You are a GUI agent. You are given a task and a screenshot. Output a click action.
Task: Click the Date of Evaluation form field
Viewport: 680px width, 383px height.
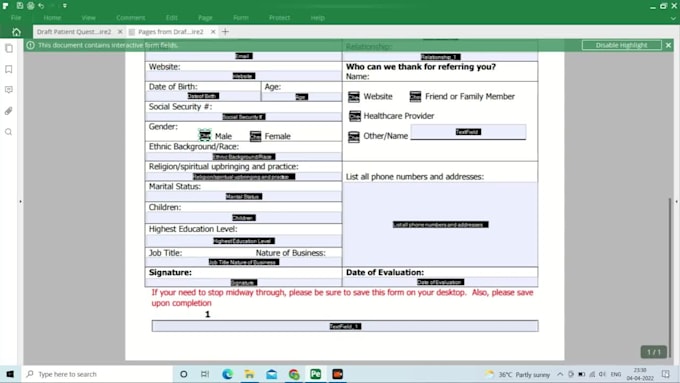440,282
